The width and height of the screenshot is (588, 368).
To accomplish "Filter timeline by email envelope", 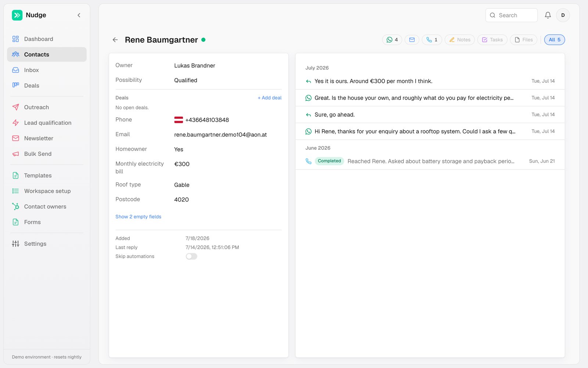I will (x=412, y=40).
